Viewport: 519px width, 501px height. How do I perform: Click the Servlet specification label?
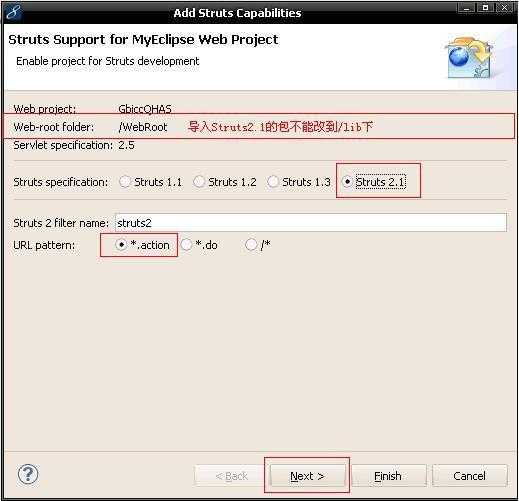[x=63, y=145]
